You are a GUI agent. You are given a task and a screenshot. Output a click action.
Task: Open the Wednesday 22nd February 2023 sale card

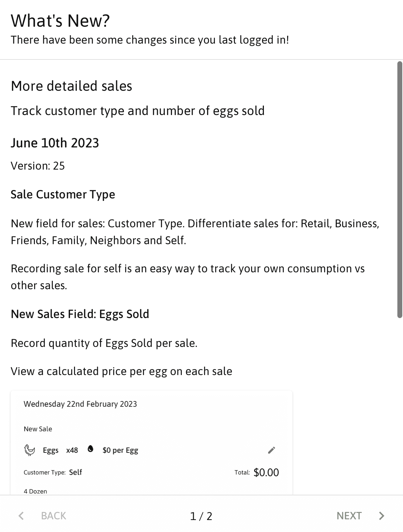151,443
